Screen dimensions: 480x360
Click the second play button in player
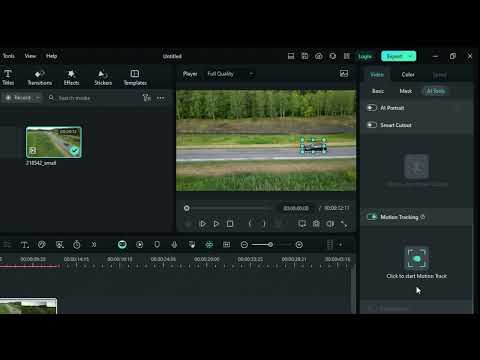(216, 224)
